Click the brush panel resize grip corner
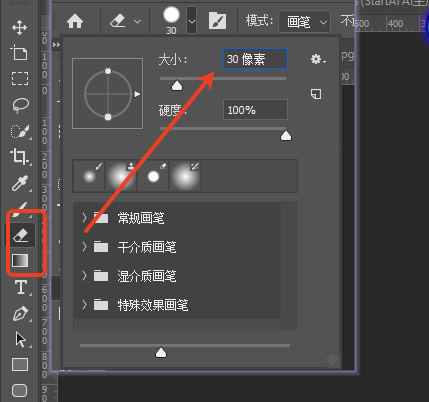The height and width of the screenshot is (402, 429). pos(332,359)
